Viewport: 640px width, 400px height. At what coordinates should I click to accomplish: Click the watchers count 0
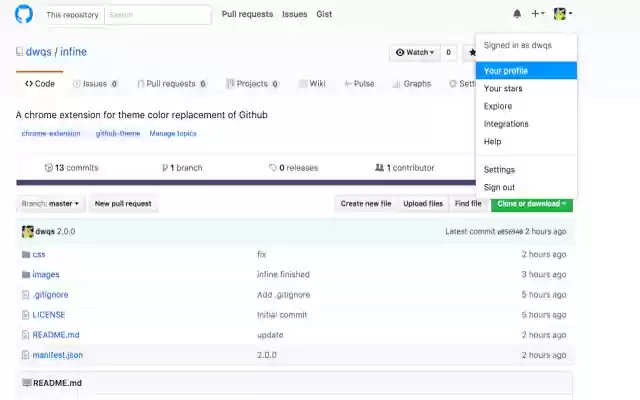click(449, 52)
